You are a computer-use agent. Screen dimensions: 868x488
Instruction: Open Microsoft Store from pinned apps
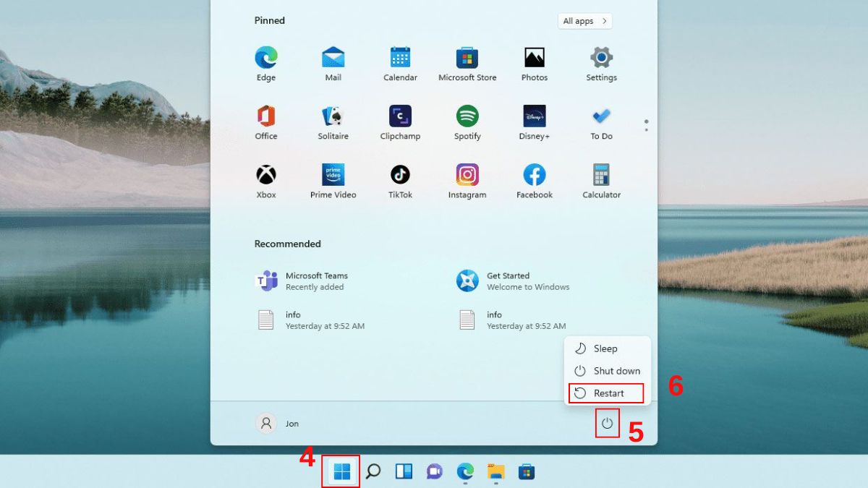coord(467,64)
